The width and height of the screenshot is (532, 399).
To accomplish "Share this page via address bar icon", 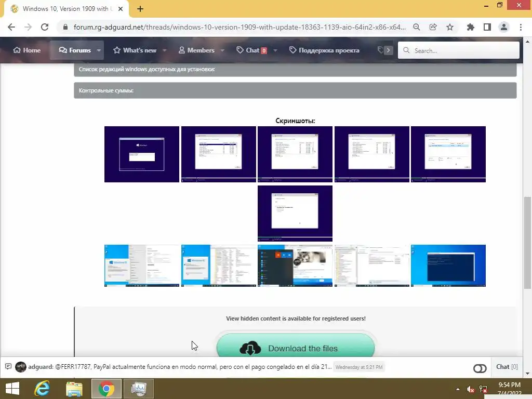I will tap(433, 27).
